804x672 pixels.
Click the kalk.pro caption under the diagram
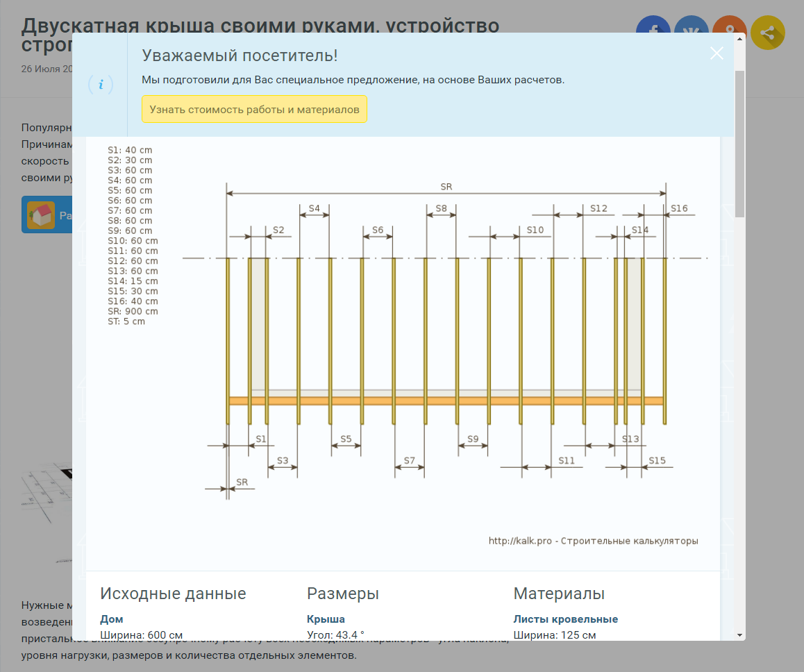click(x=593, y=541)
